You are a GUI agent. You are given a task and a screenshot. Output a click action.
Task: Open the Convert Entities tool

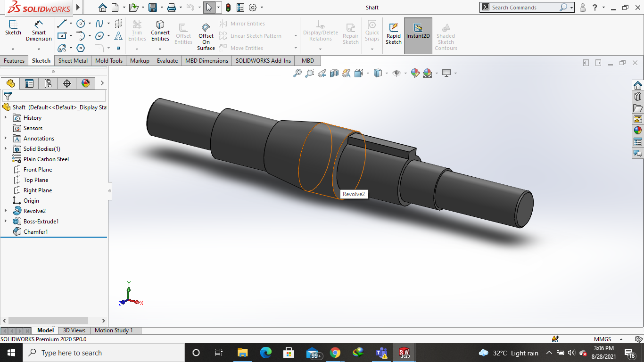(x=160, y=31)
